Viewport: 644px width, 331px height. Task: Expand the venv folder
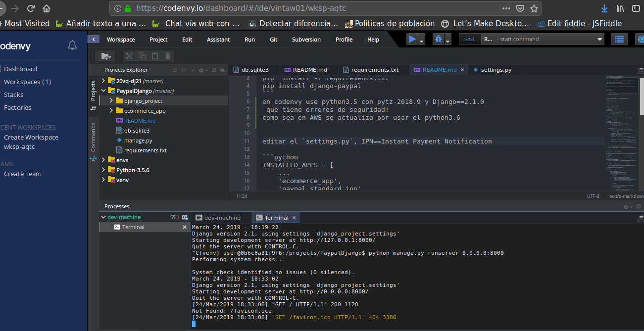103,180
